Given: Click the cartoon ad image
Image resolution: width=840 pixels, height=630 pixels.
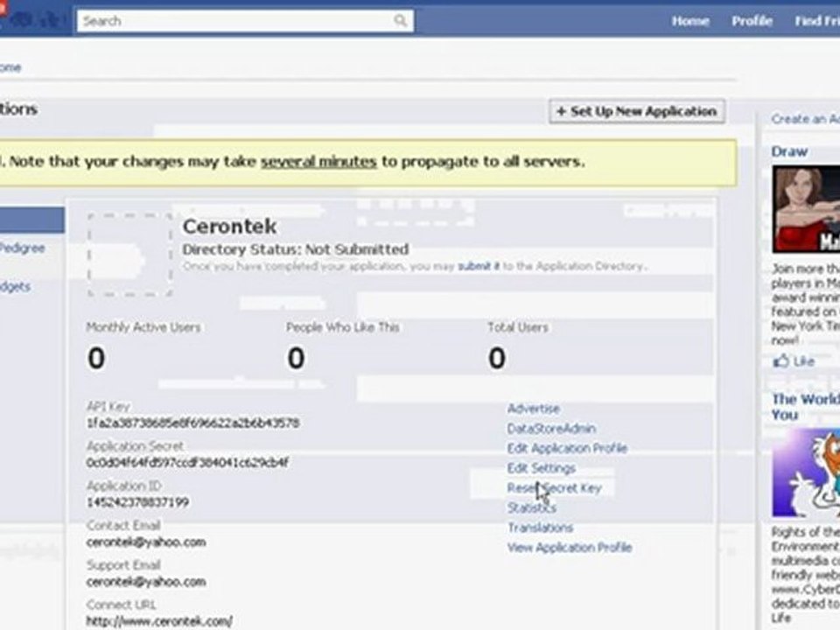Looking at the screenshot, I should (806, 473).
